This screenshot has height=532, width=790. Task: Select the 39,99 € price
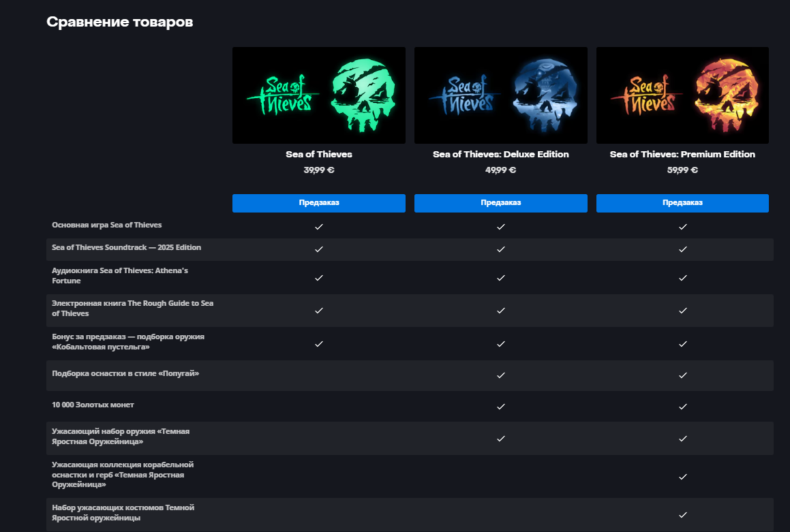pyautogui.click(x=319, y=170)
